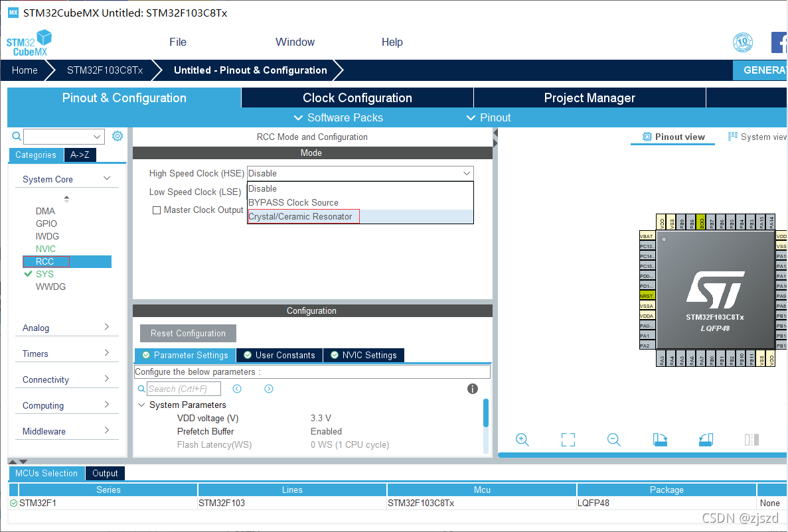Select GPIO in System Core list
This screenshot has height=532, width=788.
click(x=46, y=224)
